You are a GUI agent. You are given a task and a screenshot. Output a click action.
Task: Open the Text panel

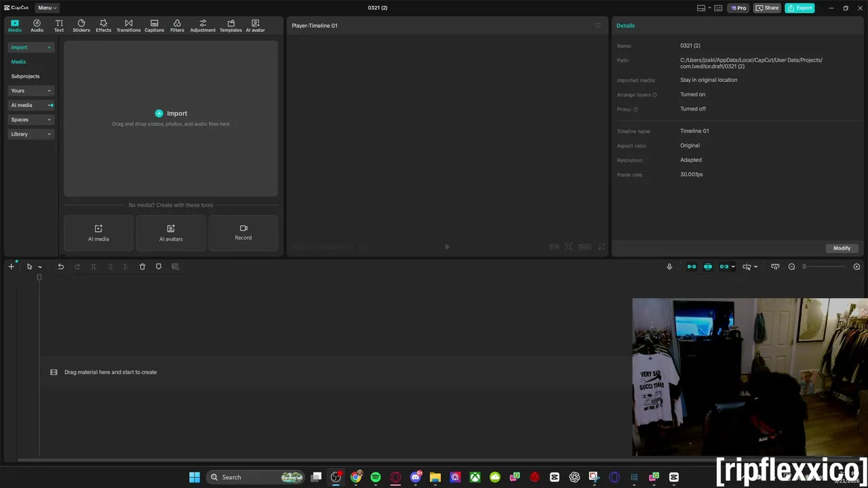(59, 26)
